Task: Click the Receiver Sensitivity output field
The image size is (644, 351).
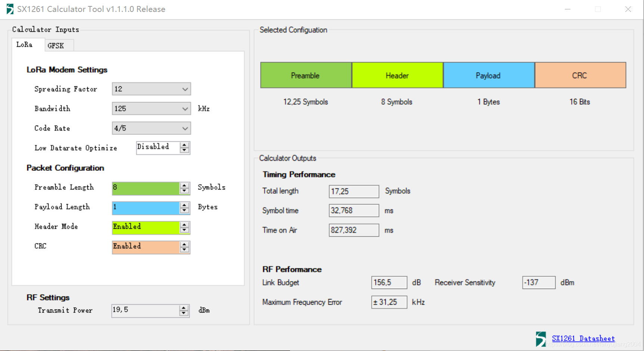Action: click(539, 283)
